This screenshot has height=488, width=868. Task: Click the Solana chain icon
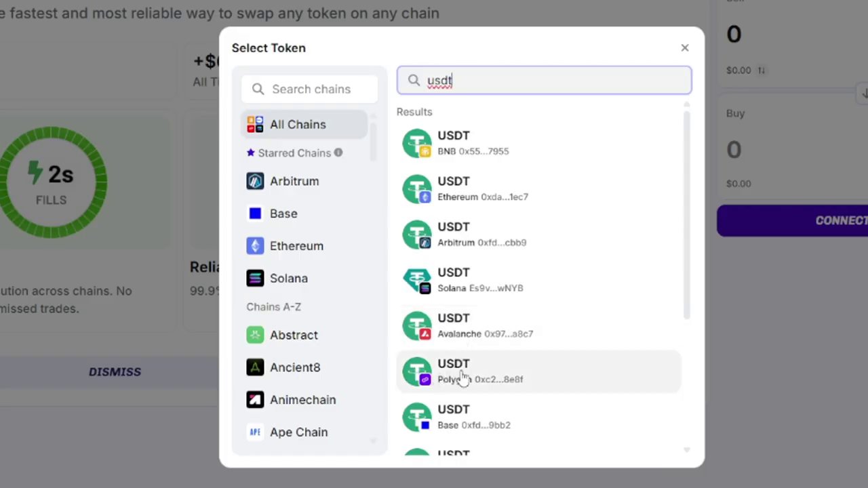[255, 279]
